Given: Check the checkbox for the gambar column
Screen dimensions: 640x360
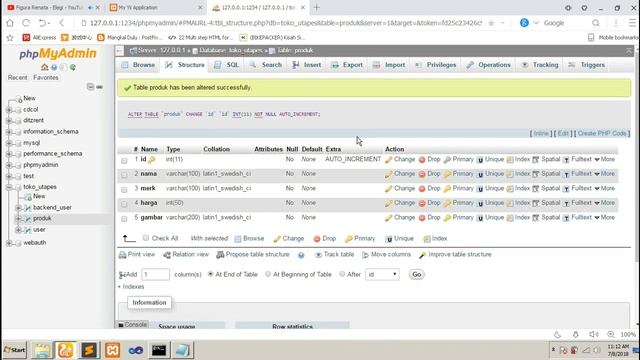Looking at the screenshot, I should (124, 218).
